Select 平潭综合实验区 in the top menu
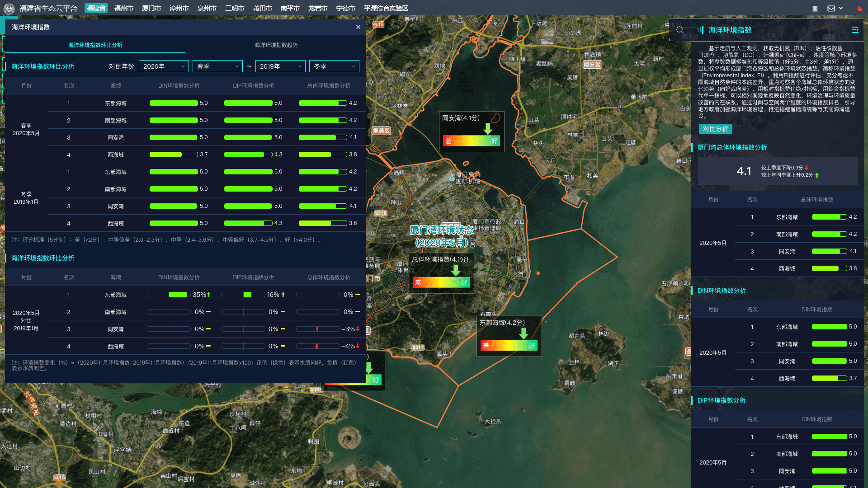The width and height of the screenshot is (868, 488). click(386, 8)
